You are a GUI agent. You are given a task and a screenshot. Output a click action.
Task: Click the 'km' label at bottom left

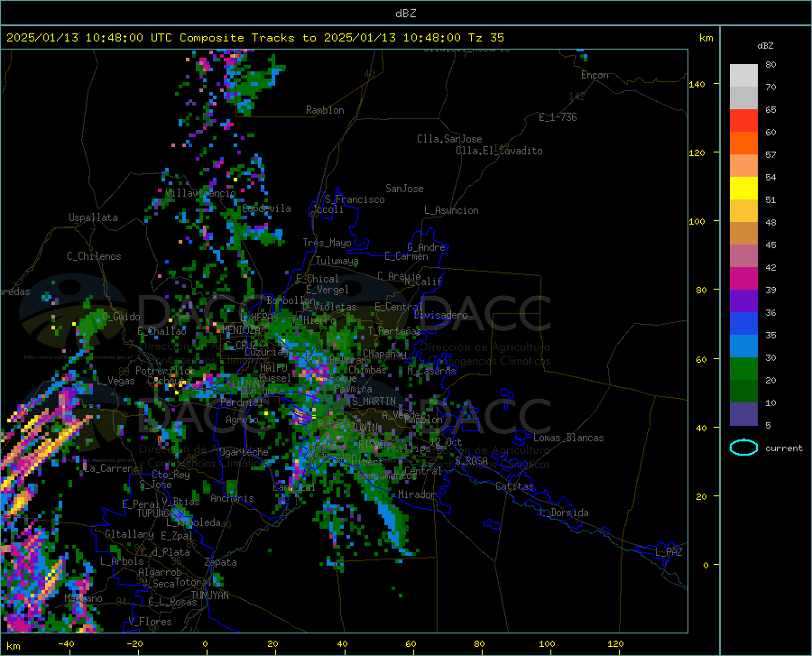tap(13, 646)
